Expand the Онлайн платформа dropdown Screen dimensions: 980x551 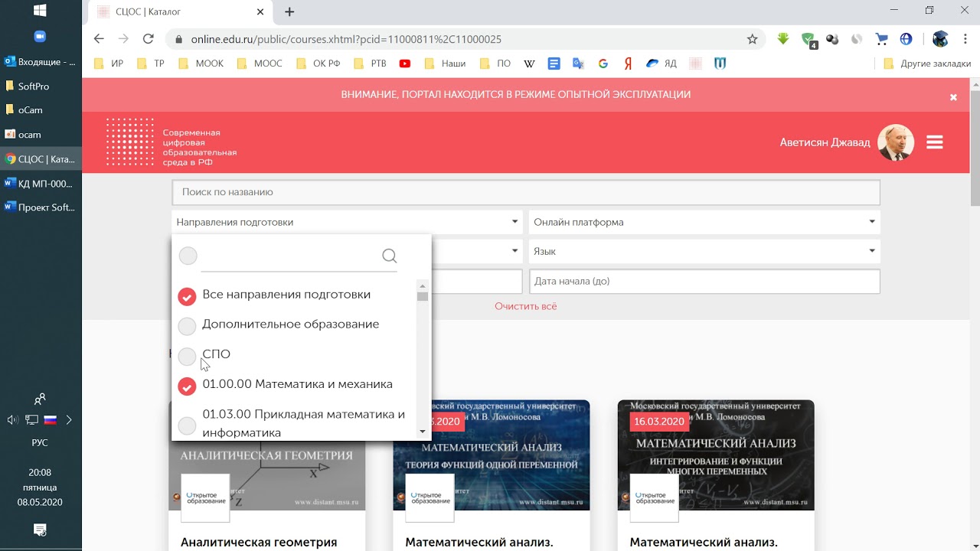704,222
